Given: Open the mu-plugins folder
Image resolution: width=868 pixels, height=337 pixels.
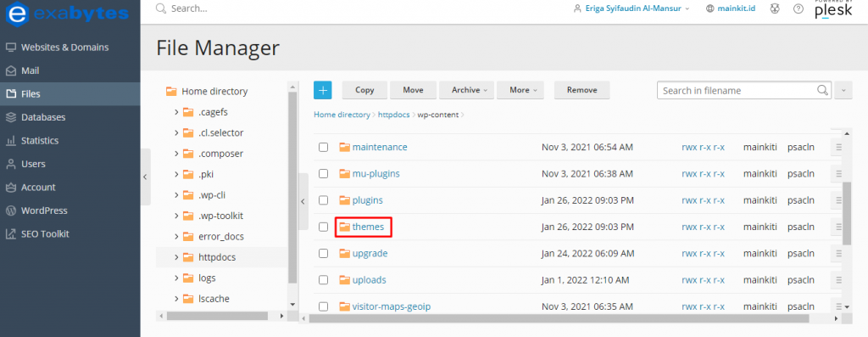Looking at the screenshot, I should [376, 173].
